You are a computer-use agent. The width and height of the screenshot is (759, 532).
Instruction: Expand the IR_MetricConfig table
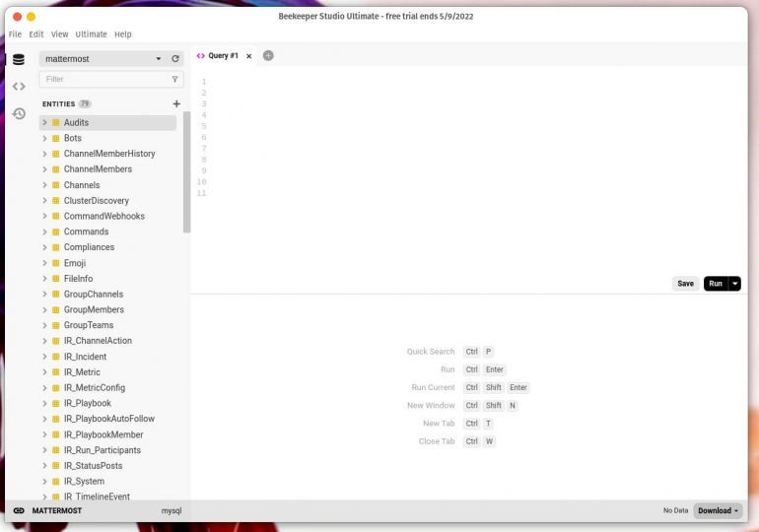44,388
